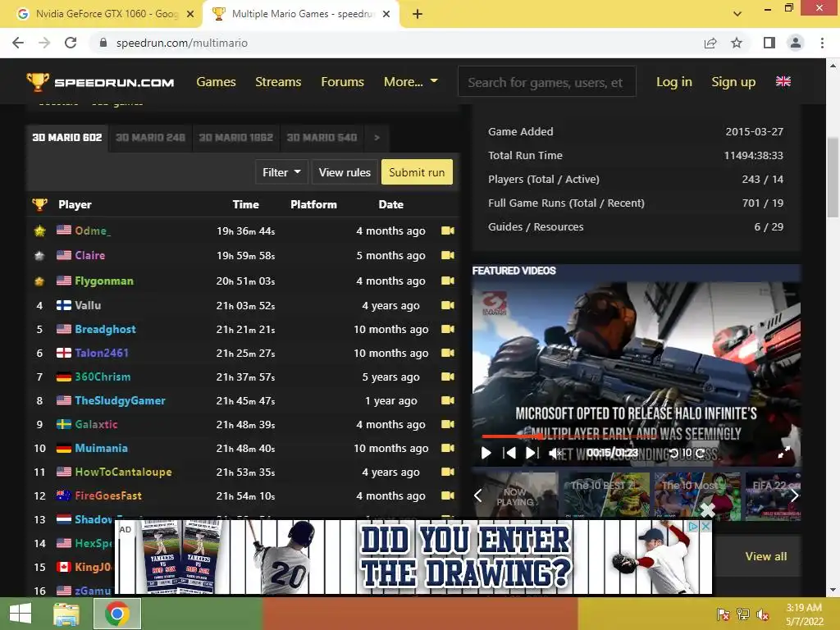Skip to next featured video
840x630 pixels.
click(532, 453)
